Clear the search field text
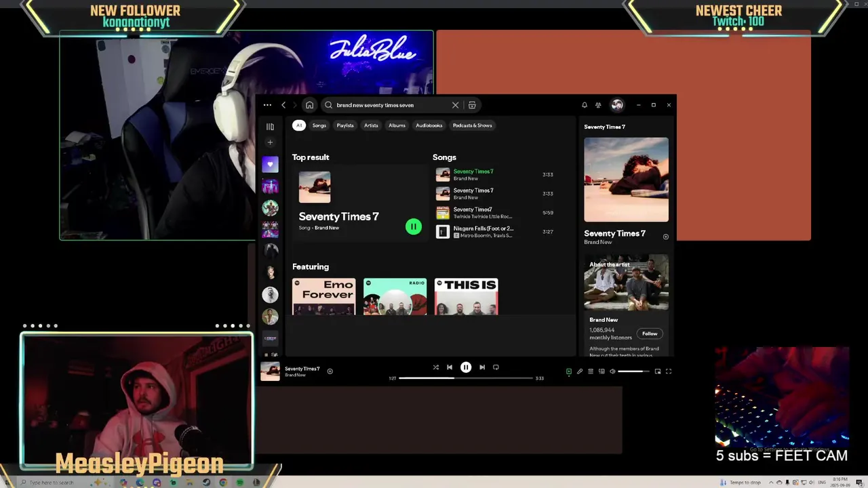The height and width of the screenshot is (488, 868). pos(455,105)
